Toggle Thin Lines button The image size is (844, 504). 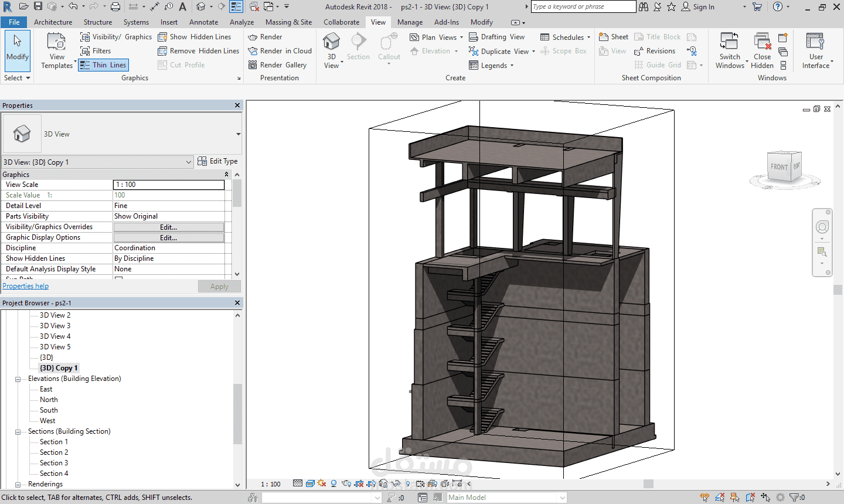(x=103, y=65)
